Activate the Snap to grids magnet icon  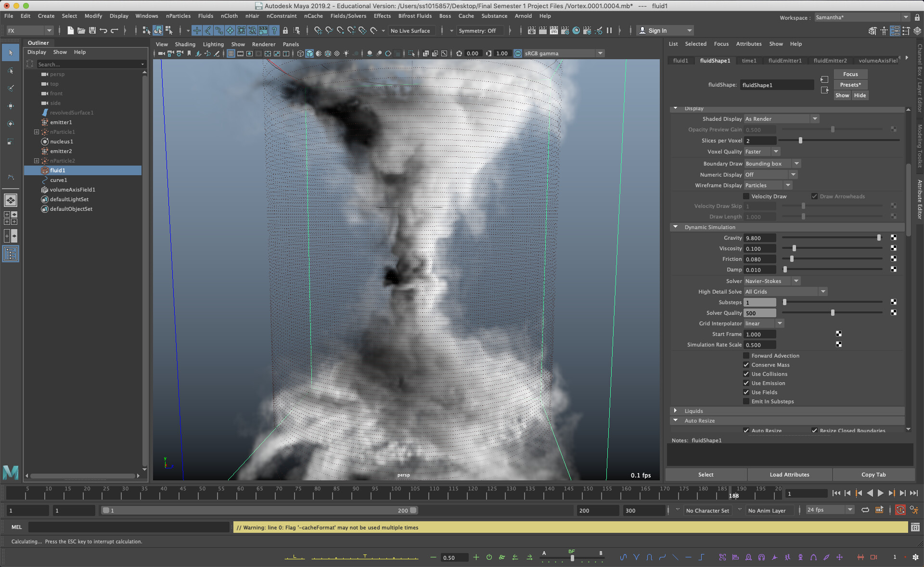point(319,30)
